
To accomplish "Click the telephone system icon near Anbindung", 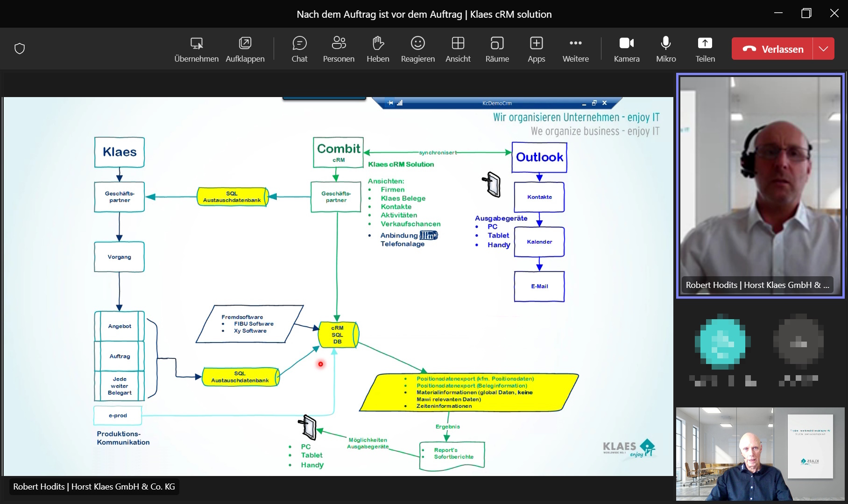I will point(429,235).
